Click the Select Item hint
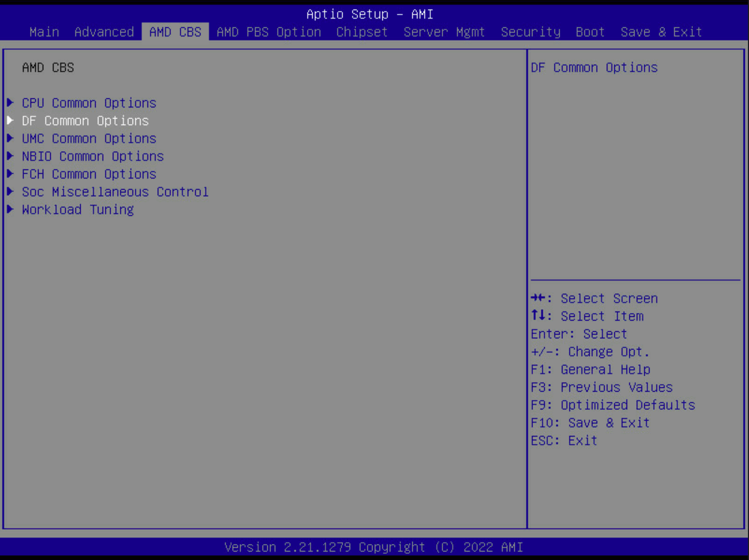 click(x=587, y=316)
